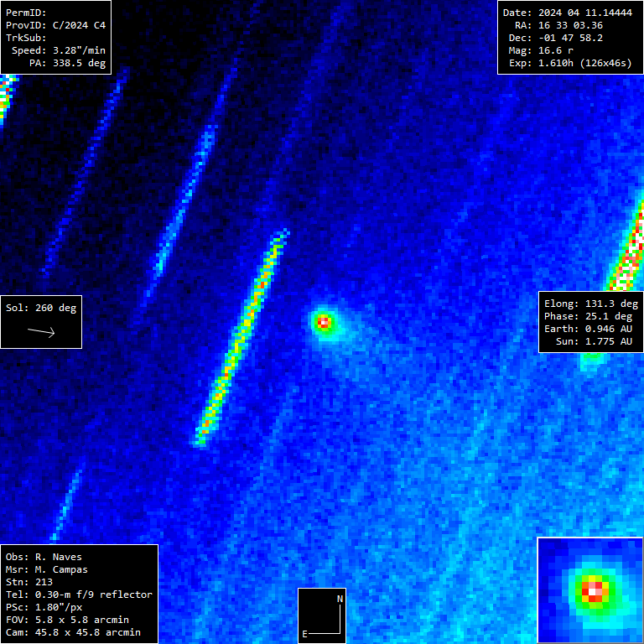
Task: Click the Exp: 1.610h (126x46s) text
Action: click(x=570, y=63)
